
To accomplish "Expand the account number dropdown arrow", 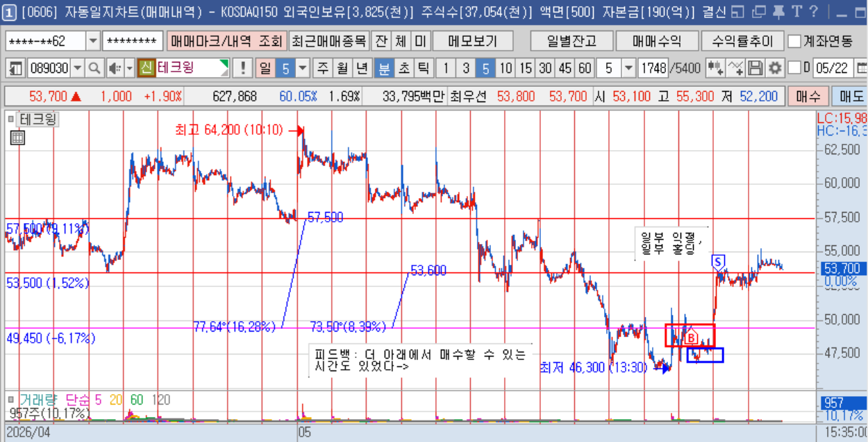I will tap(93, 41).
